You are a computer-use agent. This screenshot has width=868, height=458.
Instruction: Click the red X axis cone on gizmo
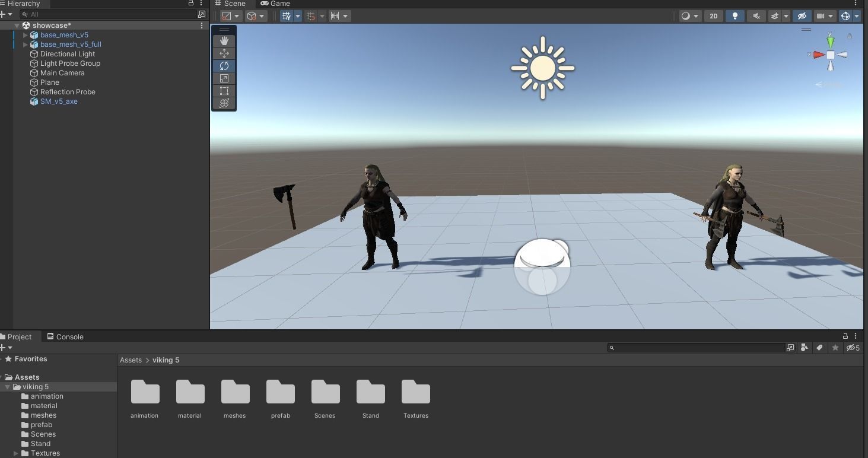818,55
